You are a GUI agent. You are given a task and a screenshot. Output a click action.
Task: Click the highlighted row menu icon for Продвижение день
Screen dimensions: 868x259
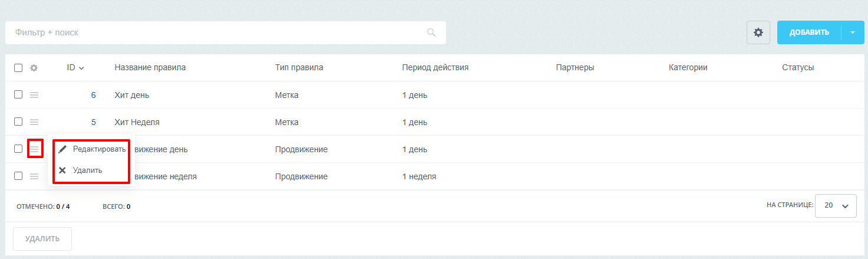(35, 149)
